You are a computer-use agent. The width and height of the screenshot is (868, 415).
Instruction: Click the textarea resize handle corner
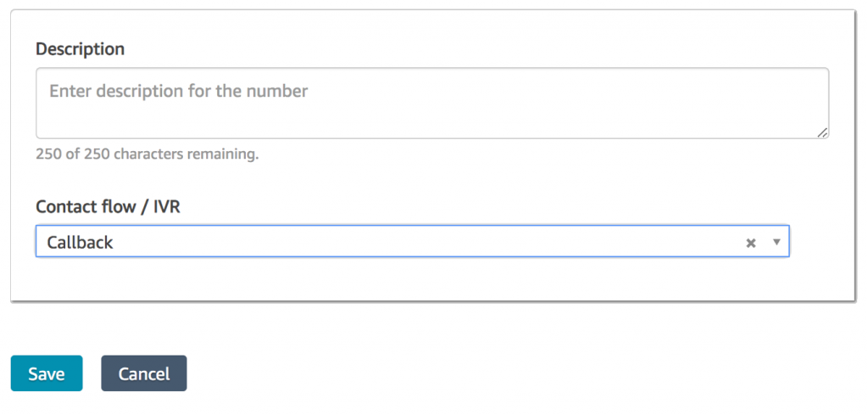823,132
